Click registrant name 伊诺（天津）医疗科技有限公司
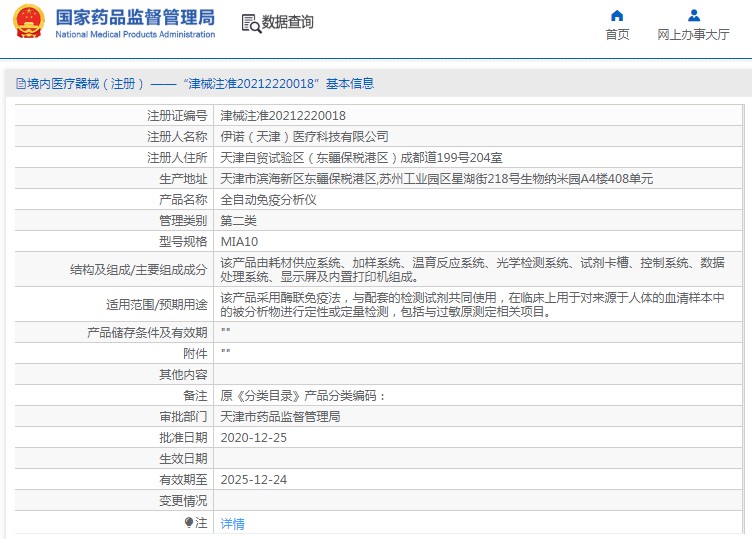 click(x=304, y=136)
